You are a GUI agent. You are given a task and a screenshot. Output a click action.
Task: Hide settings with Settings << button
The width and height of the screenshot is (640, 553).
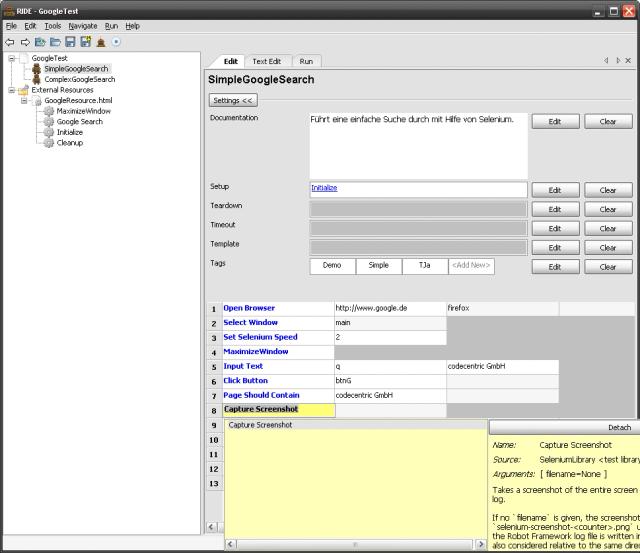pyautogui.click(x=233, y=100)
